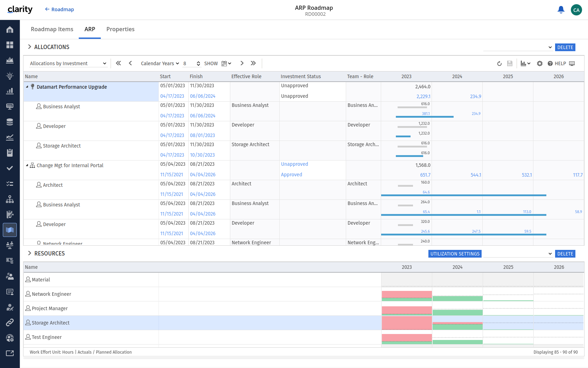Screen dimensions: 588x368
Task: Go to previous time period
Action: click(131, 63)
